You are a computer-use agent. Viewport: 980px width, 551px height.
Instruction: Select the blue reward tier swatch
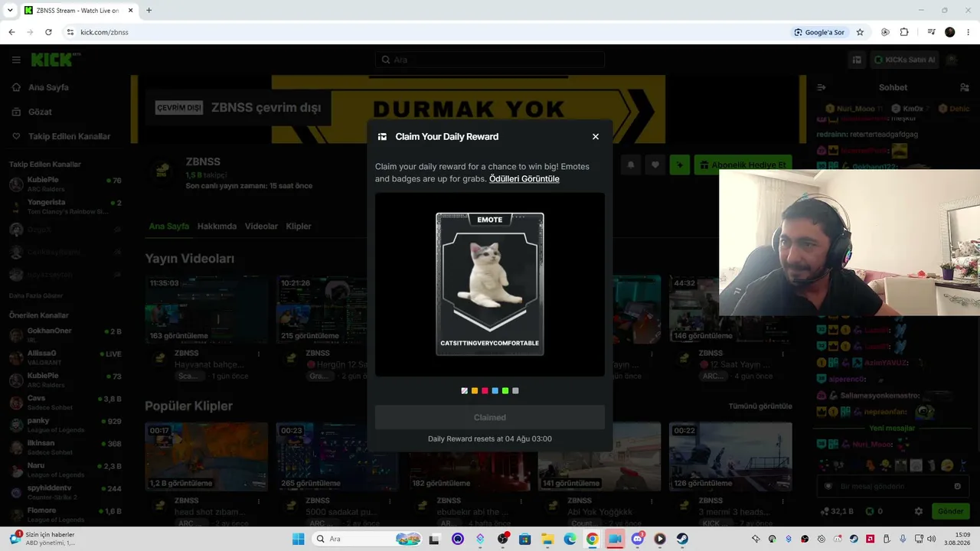(495, 391)
